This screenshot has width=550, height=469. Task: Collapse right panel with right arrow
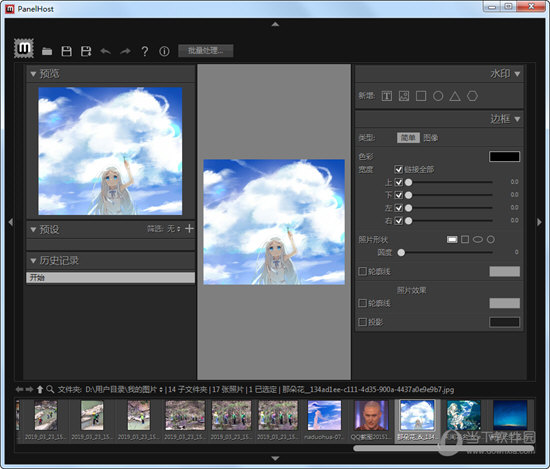539,222
